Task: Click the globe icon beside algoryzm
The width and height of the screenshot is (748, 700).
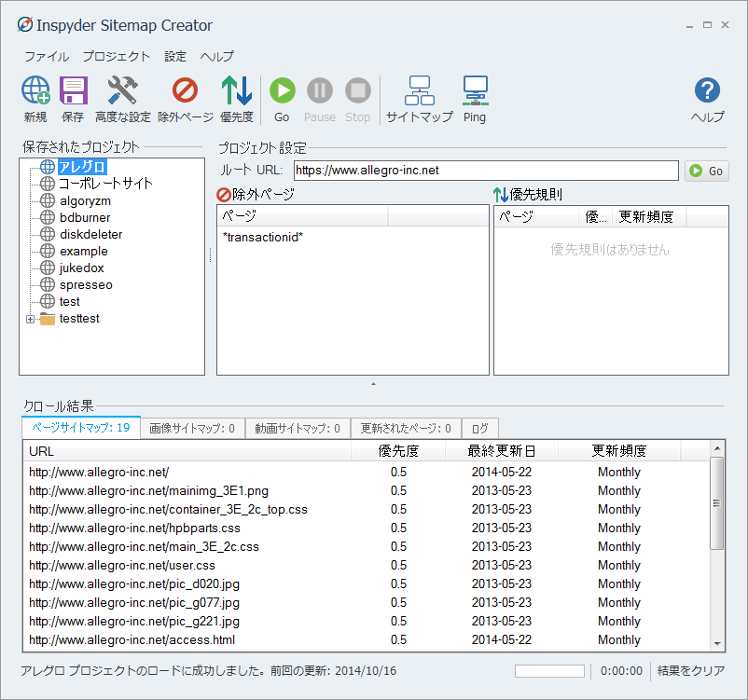Action: (x=48, y=200)
